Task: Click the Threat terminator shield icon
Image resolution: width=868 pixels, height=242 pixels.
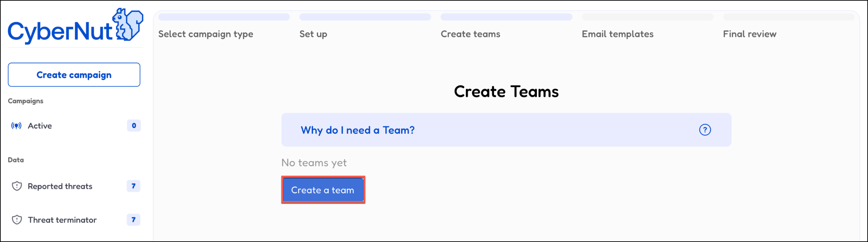Action: (17, 220)
